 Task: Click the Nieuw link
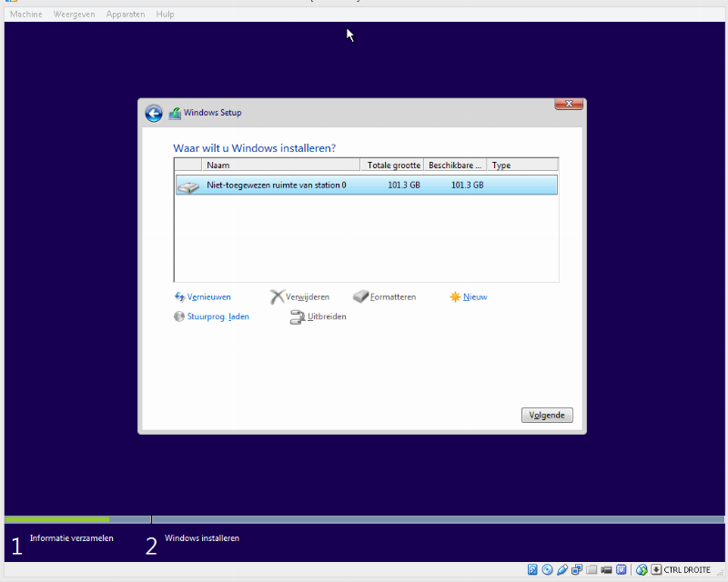pyautogui.click(x=475, y=297)
